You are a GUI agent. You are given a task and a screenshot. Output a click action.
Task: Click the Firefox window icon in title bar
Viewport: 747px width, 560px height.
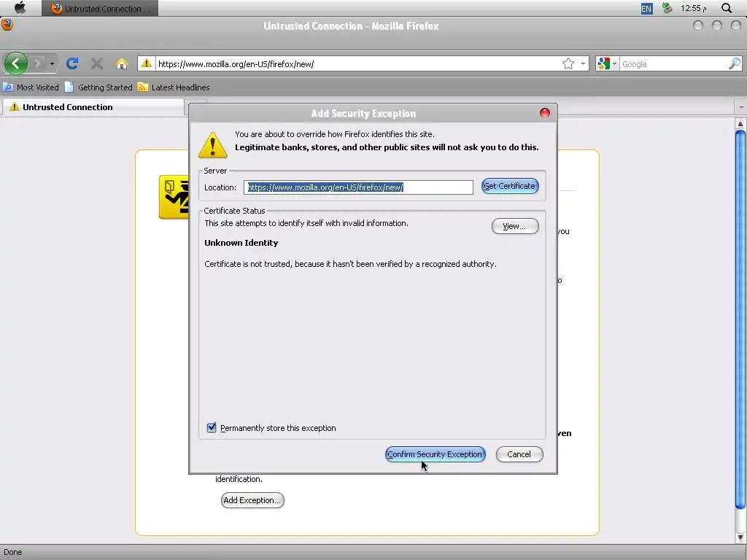click(x=7, y=24)
